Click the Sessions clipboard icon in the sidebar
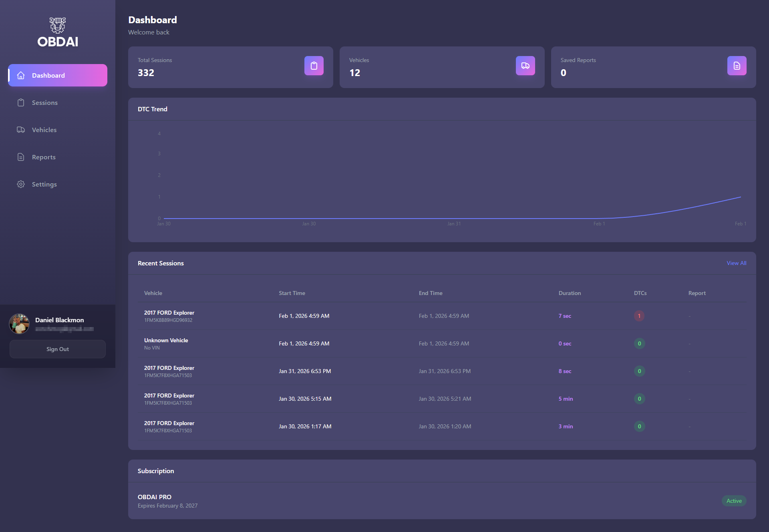The image size is (769, 532). [x=21, y=102]
